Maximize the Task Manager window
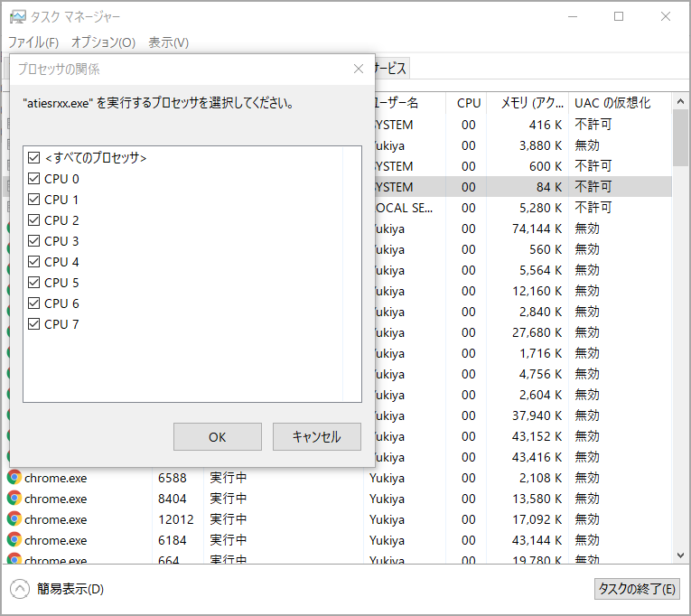This screenshot has height=616, width=691. 619,17
